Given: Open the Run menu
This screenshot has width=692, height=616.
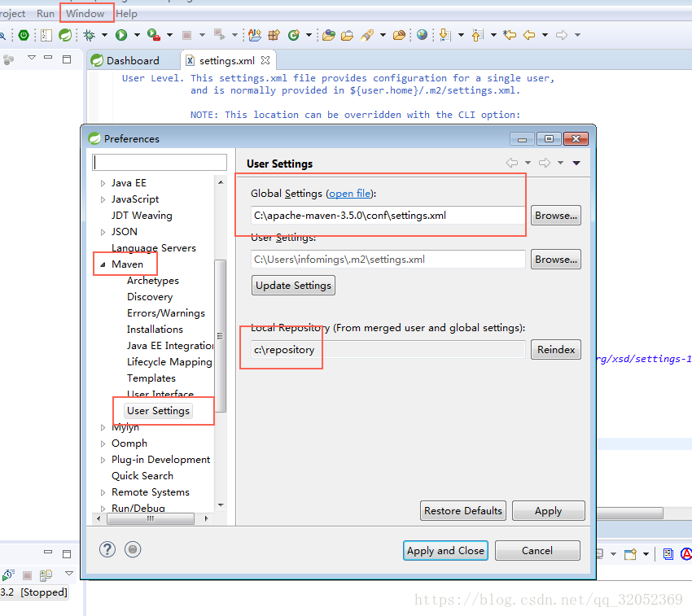Looking at the screenshot, I should [46, 14].
